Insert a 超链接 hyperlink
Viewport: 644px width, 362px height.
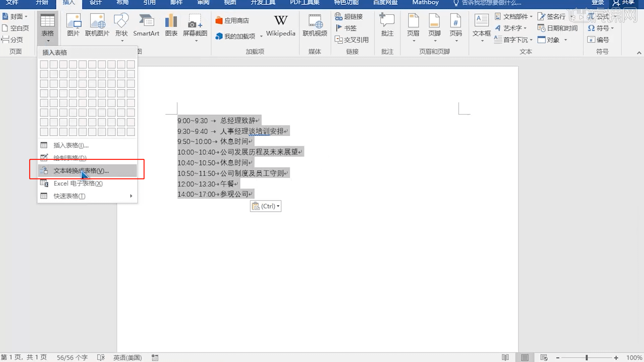coord(349,16)
